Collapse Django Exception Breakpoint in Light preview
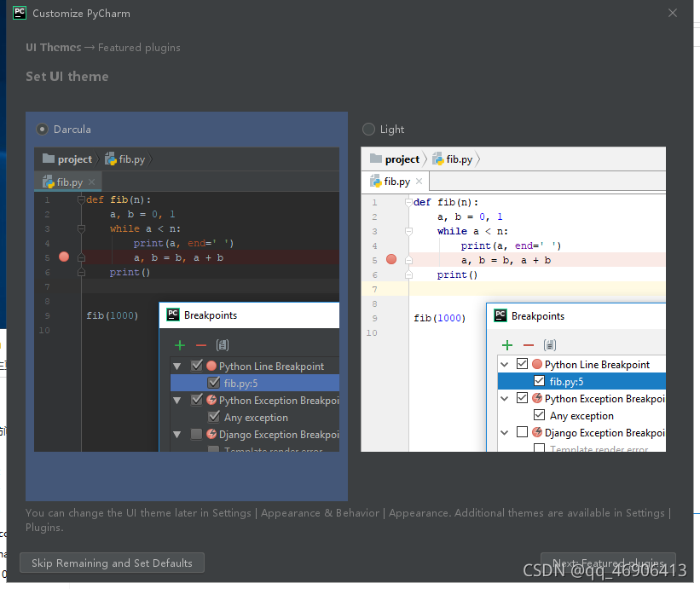Viewport: 700px width, 589px height. [505, 432]
